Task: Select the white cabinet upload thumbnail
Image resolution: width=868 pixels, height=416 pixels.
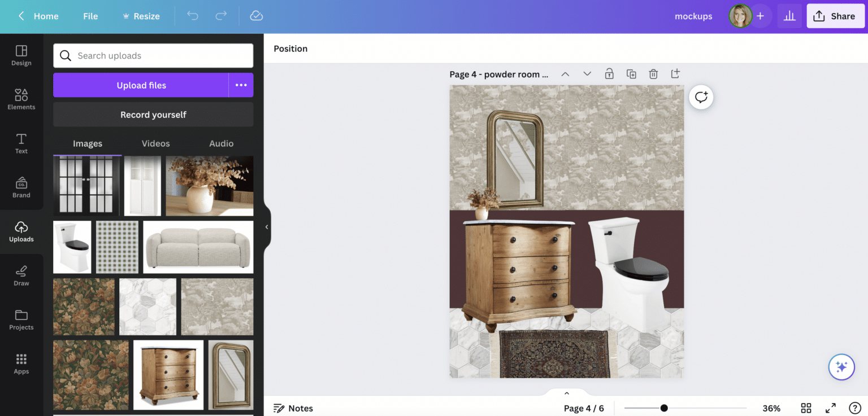Action: 142,186
